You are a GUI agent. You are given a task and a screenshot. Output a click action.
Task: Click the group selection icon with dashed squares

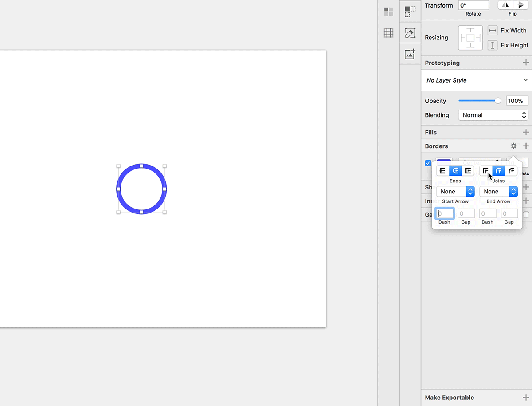pos(410,12)
